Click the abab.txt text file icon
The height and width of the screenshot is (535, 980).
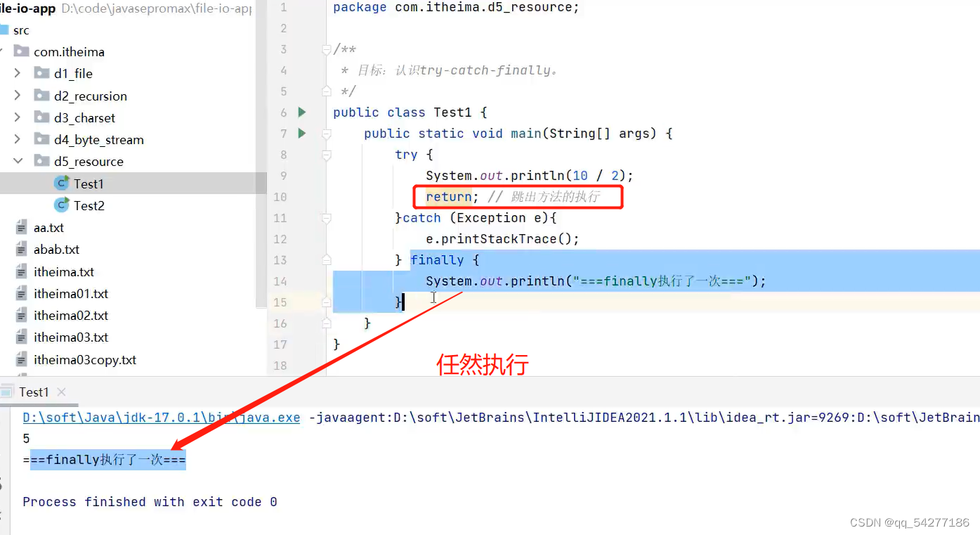tap(21, 250)
